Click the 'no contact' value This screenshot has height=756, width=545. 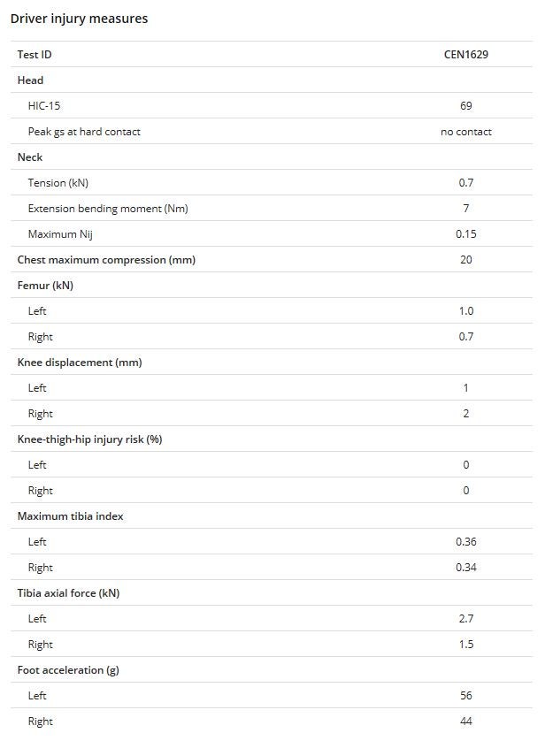pos(466,132)
